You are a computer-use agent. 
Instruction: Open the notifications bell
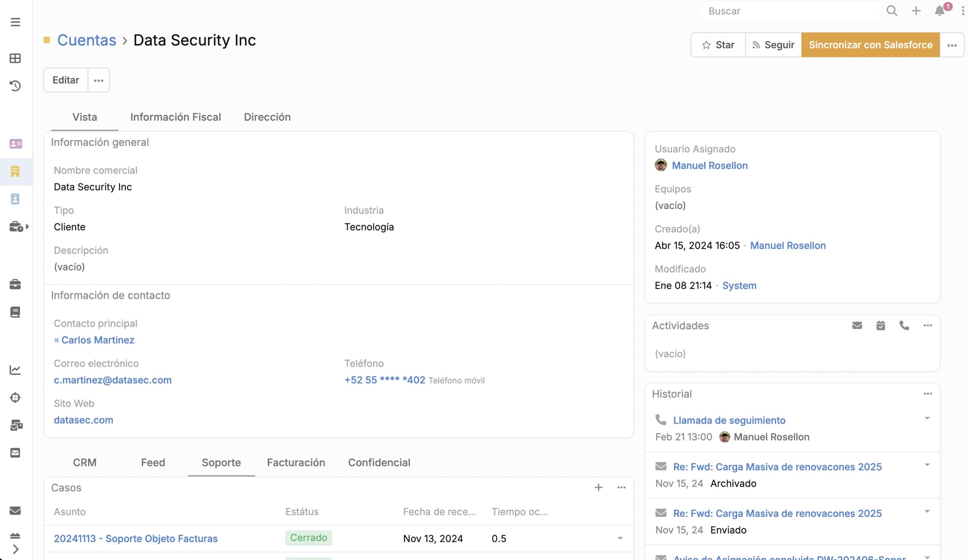coord(940,11)
